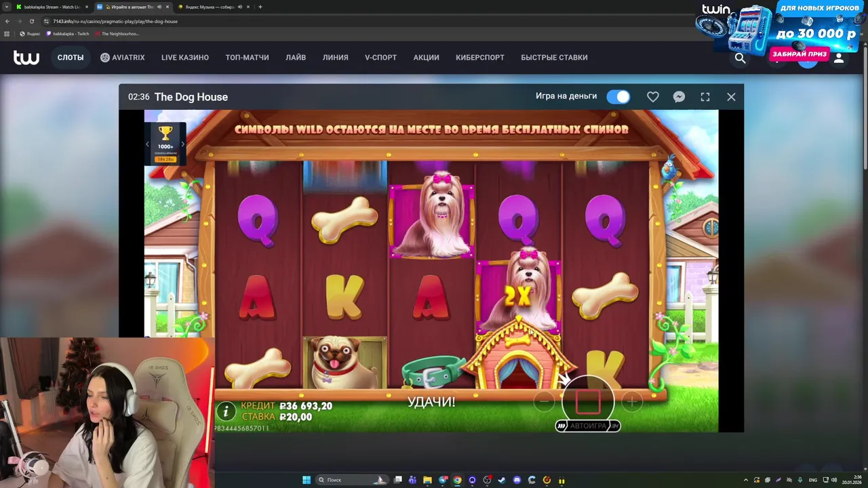Open the Акции promotions page

[x=426, y=58]
